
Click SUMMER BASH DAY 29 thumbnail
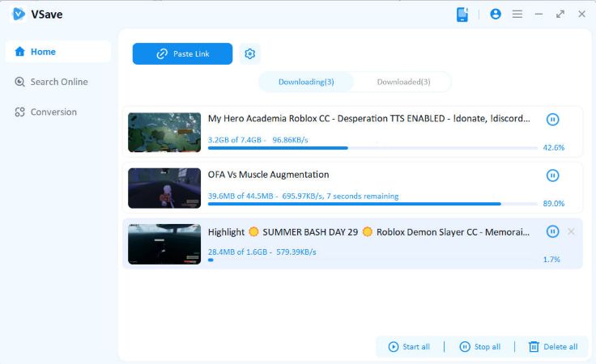tap(164, 244)
